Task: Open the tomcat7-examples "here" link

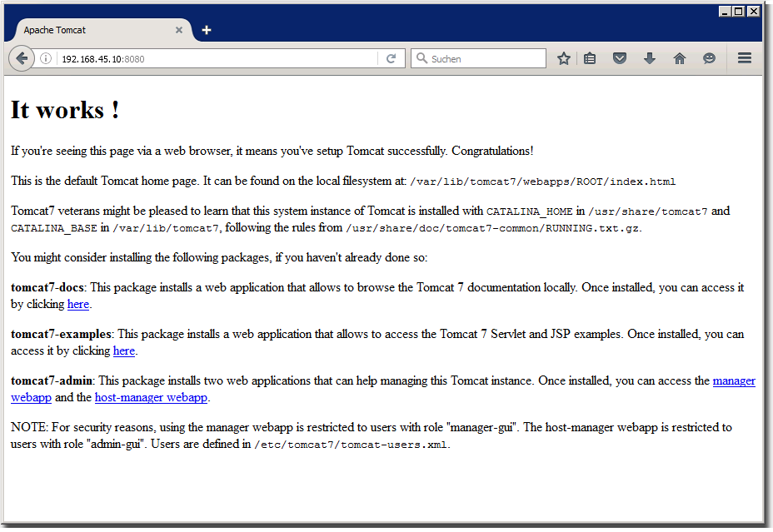Action: click(124, 351)
